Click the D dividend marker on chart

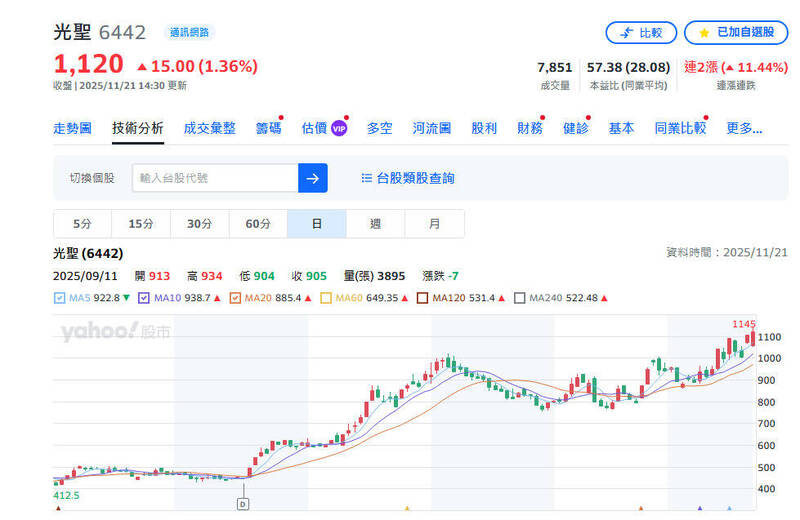(x=243, y=504)
